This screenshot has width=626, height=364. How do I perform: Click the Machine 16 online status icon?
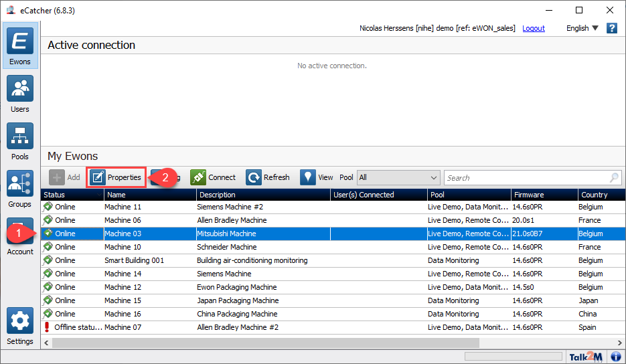[x=48, y=313]
